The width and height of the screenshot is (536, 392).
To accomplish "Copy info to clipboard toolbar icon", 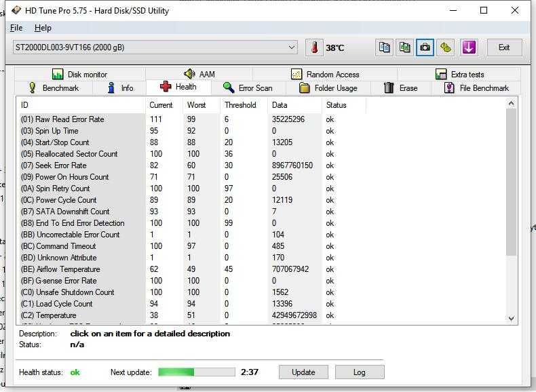I will coord(384,47).
